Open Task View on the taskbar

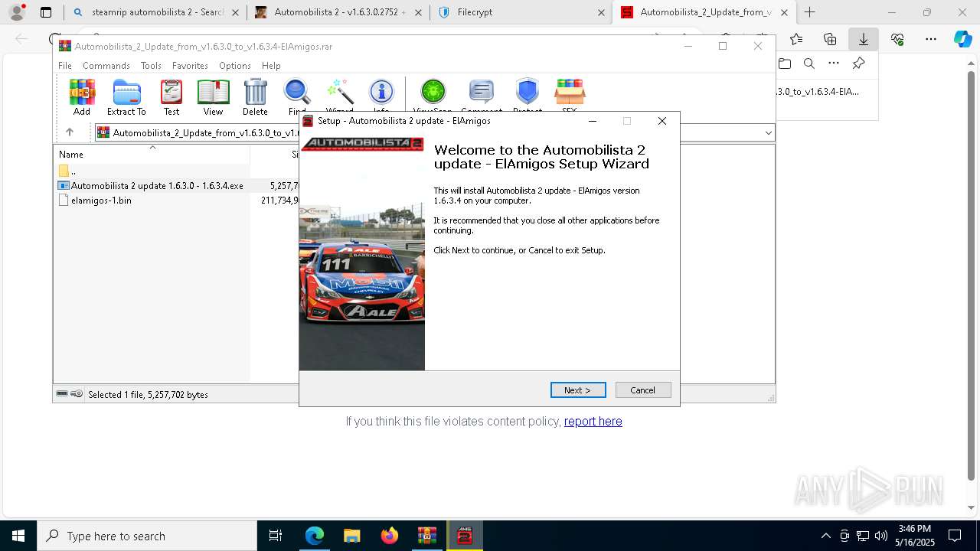(x=276, y=536)
